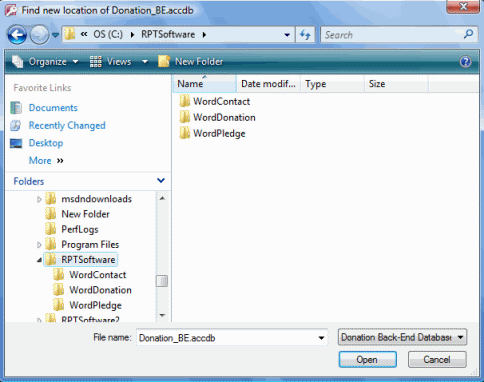Select the WordPledge folder in file list
The height and width of the screenshot is (382, 484).
point(219,133)
